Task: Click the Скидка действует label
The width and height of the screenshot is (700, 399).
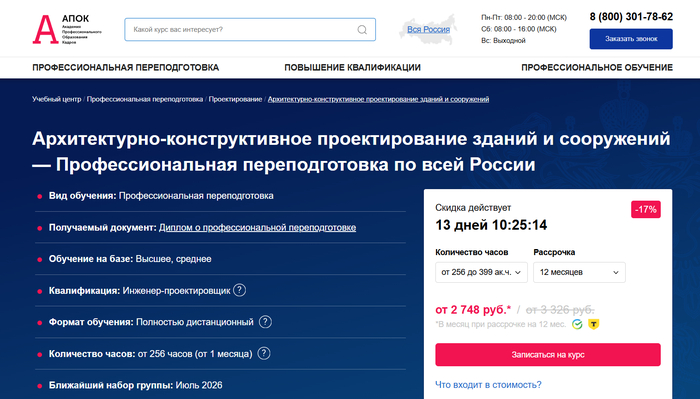Action: (473, 208)
